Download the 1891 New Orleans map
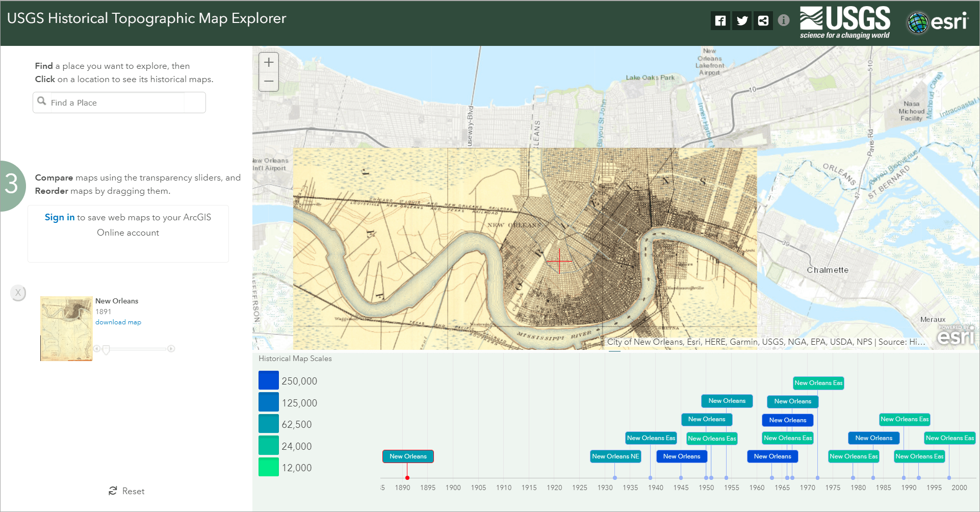 coord(118,322)
